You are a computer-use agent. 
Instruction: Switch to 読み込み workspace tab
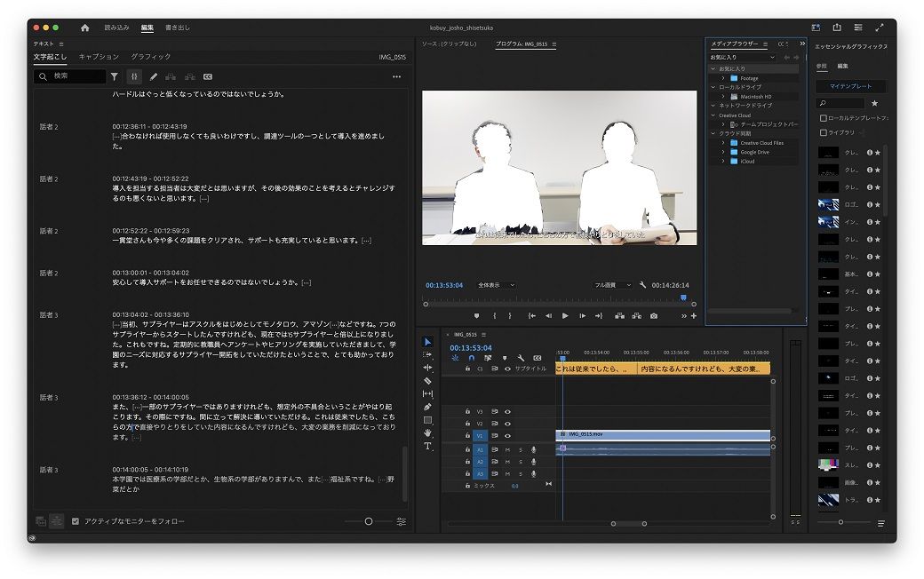coord(116,28)
